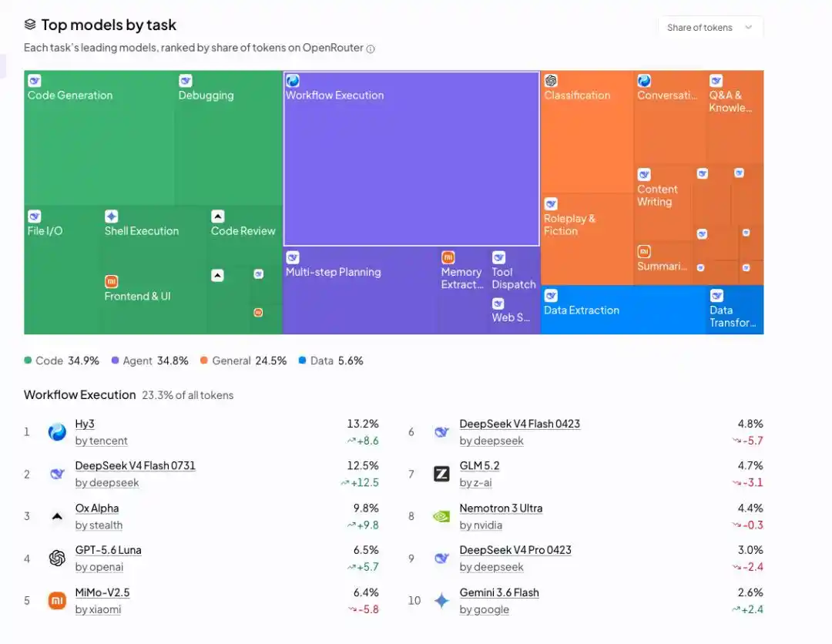832x644 pixels.
Task: Click the info icon after OpenRouter
Action: click(x=371, y=49)
